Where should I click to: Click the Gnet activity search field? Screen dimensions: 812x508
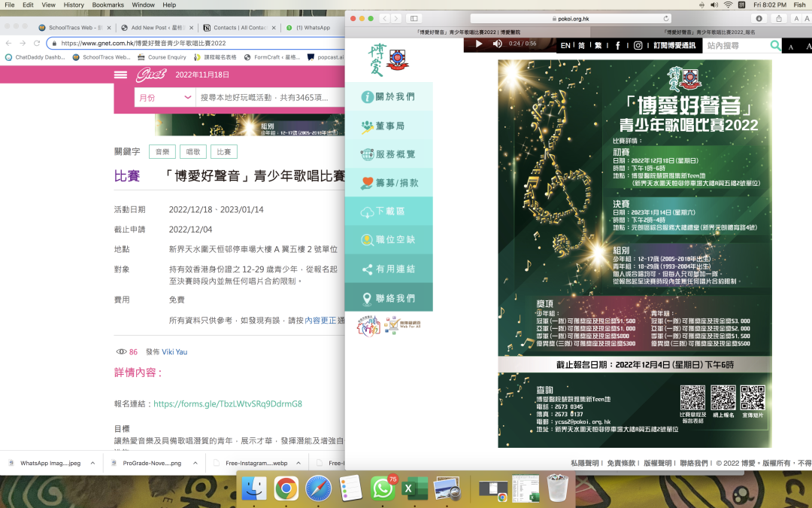click(x=270, y=97)
